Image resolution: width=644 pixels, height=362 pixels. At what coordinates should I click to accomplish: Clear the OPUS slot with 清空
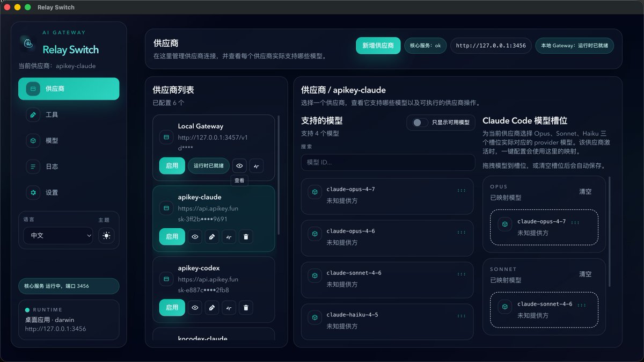click(586, 191)
